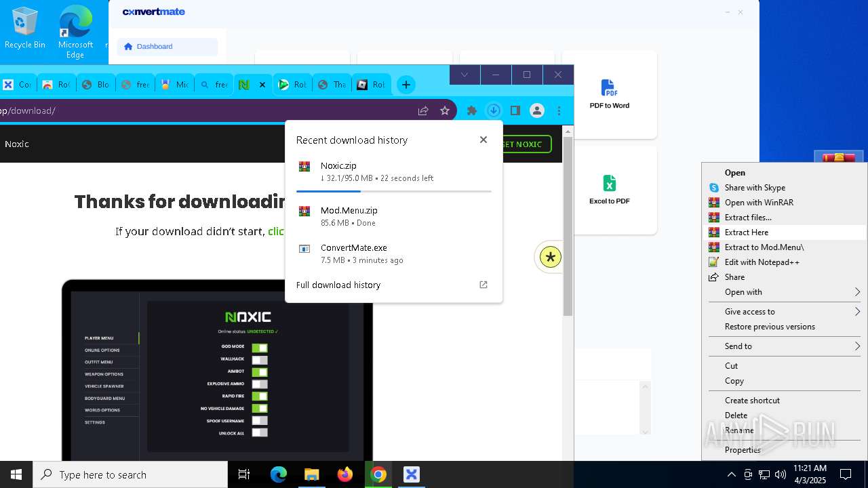Switch to ConvertMate in the taskbar
The width and height of the screenshot is (868, 488).
pyautogui.click(x=412, y=474)
